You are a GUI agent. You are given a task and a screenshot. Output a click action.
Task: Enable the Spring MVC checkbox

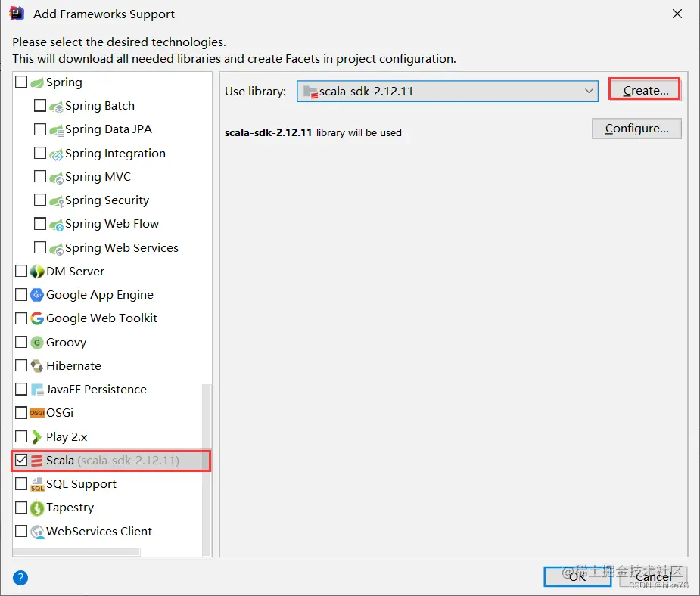click(x=40, y=176)
